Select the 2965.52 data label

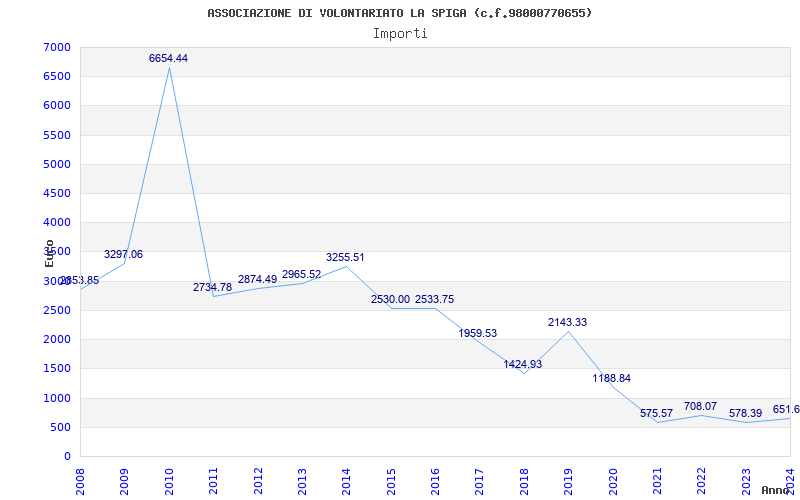[302, 274]
